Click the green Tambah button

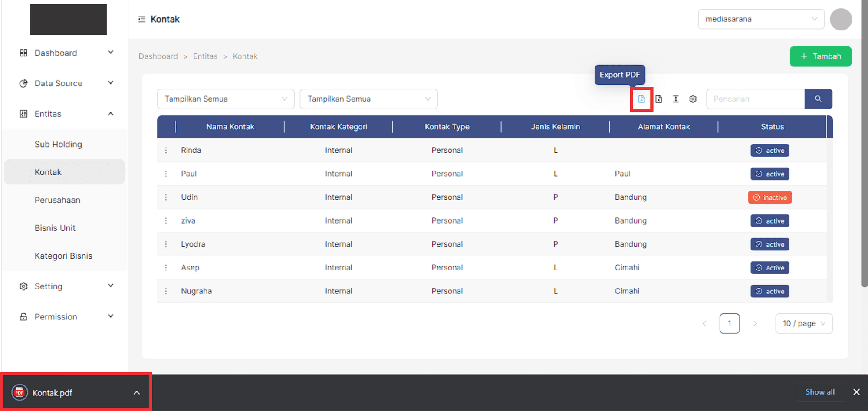point(820,56)
